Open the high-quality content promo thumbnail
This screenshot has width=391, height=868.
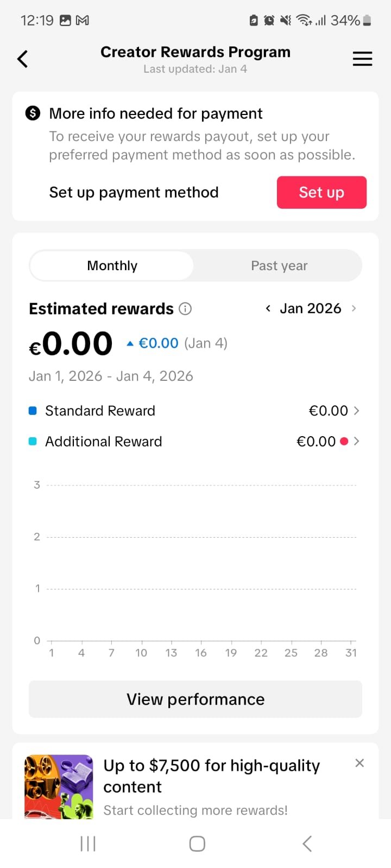pyautogui.click(x=59, y=787)
